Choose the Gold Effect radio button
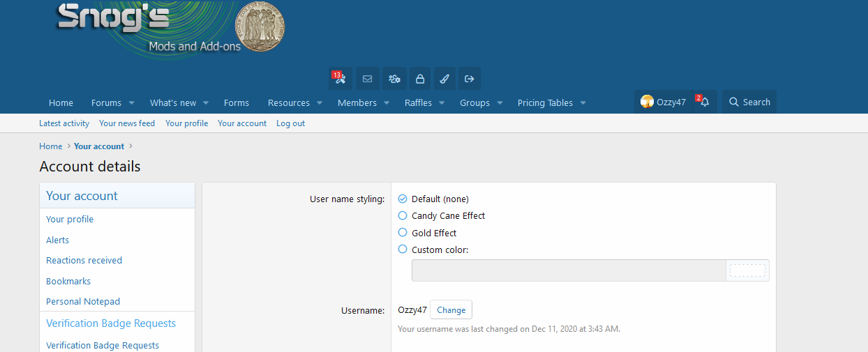The image size is (868, 352). (403, 233)
